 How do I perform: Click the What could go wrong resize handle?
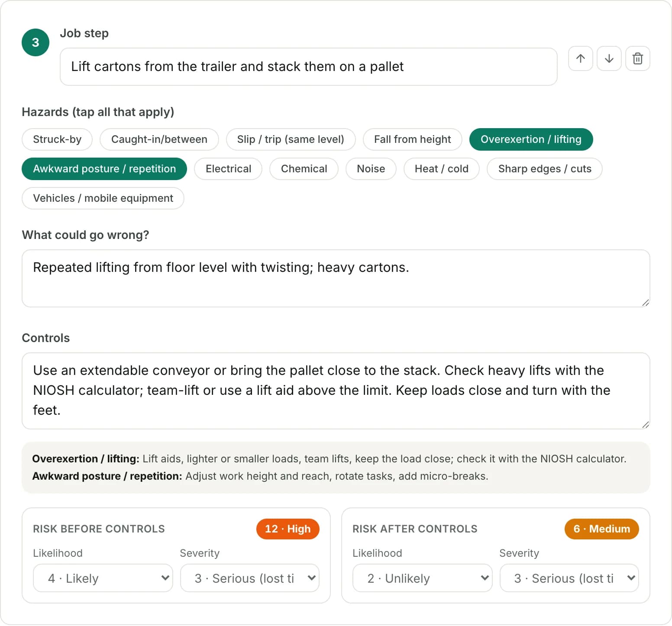[645, 303]
